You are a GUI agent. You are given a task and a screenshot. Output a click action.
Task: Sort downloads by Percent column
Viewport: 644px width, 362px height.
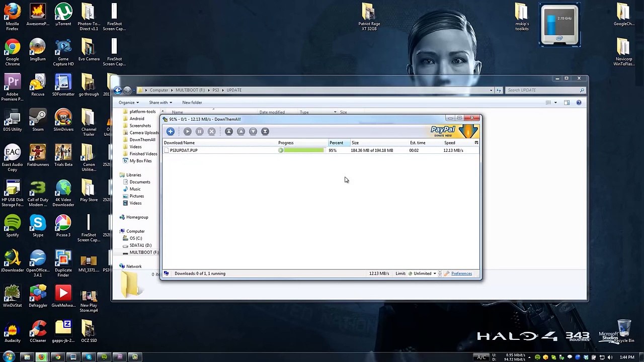point(339,143)
